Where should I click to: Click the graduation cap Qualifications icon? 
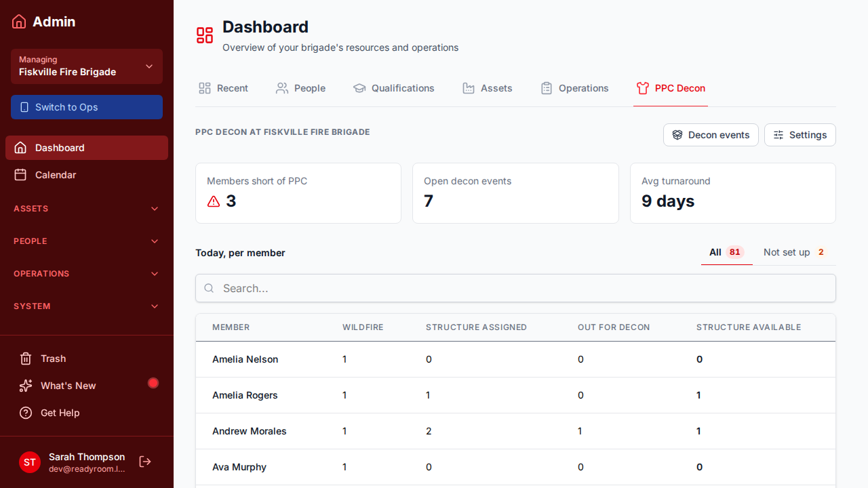(x=359, y=88)
